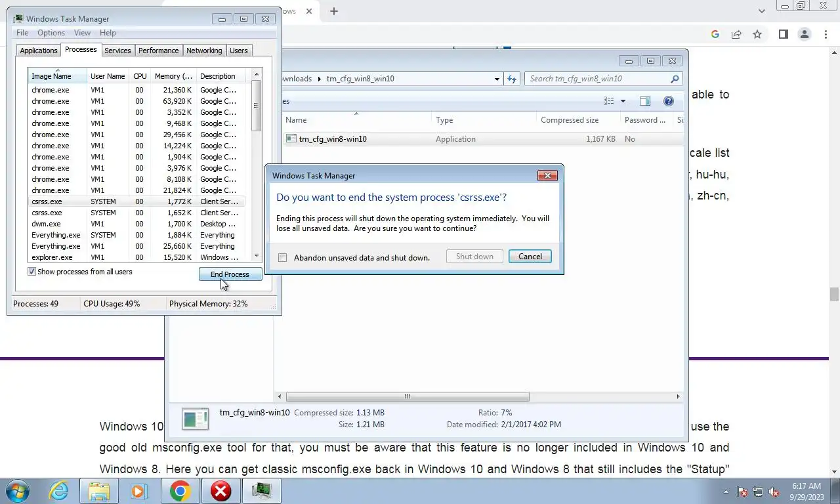Open the Options menu in Task Manager

(x=51, y=33)
